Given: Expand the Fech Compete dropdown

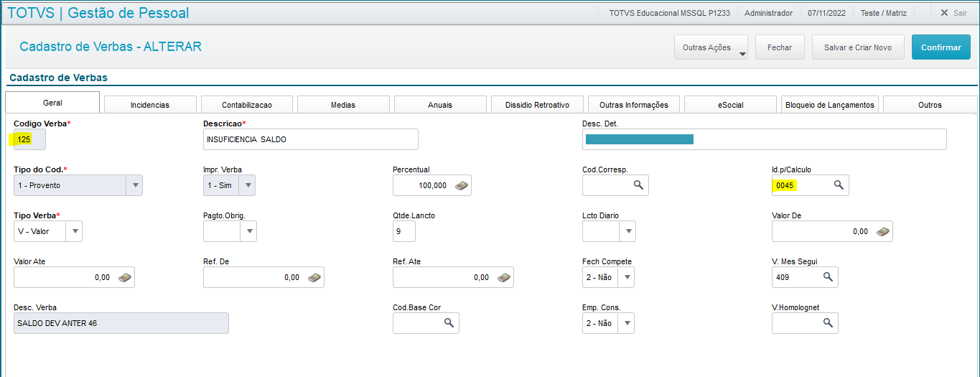Looking at the screenshot, I should pos(626,277).
